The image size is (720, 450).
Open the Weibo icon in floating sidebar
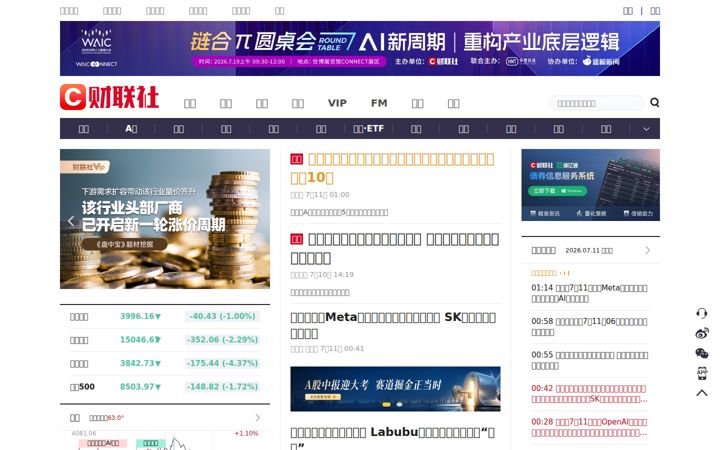(x=701, y=333)
